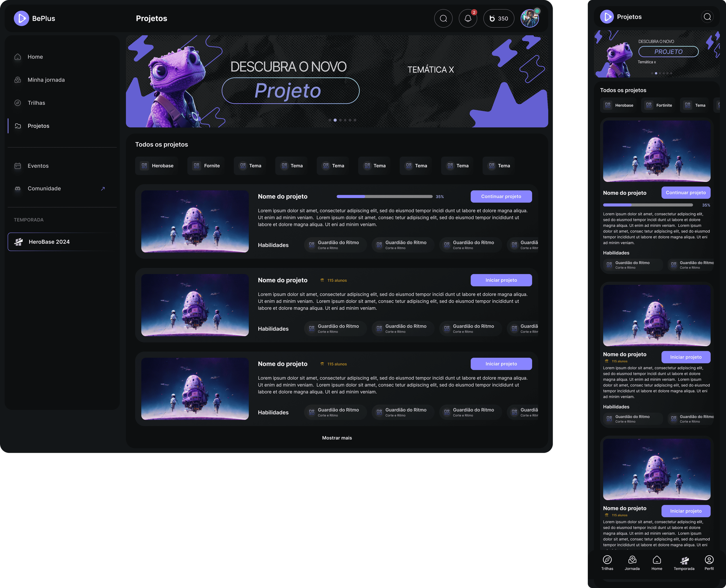Open search from the desktop header
Viewport: 726px width, 588px height.
click(x=443, y=18)
